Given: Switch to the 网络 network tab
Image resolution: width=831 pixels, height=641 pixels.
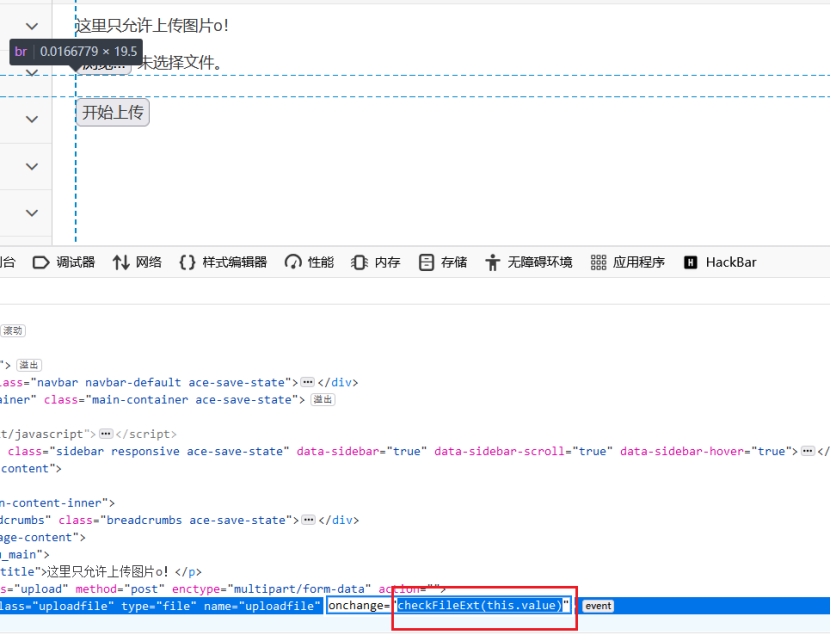Looking at the screenshot, I should point(137,262).
